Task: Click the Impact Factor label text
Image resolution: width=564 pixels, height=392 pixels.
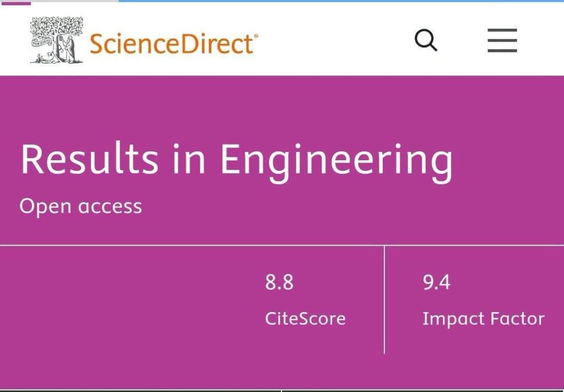Action: pos(483,319)
